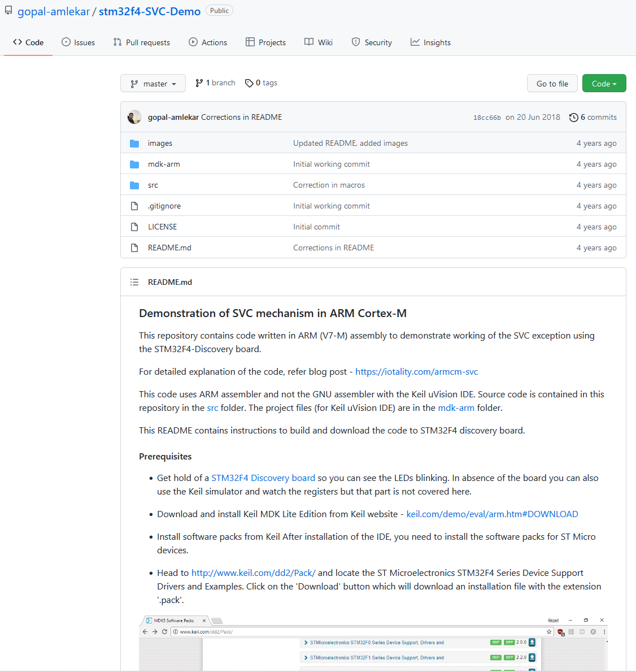Open the mdk-arm folder
Screen dimensions: 636x672
pyautogui.click(x=164, y=164)
